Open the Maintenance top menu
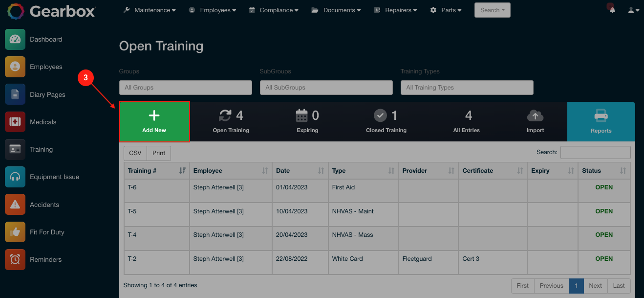This screenshot has height=298, width=644. point(149,10)
